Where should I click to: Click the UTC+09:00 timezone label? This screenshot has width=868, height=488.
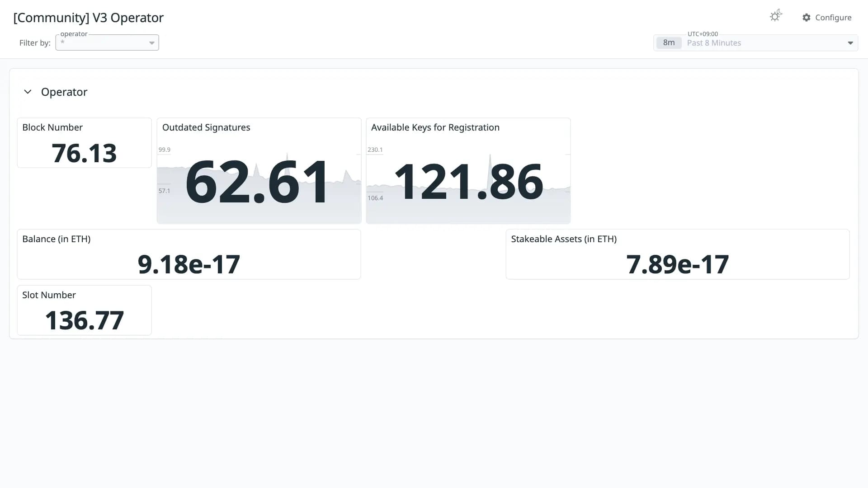click(703, 34)
